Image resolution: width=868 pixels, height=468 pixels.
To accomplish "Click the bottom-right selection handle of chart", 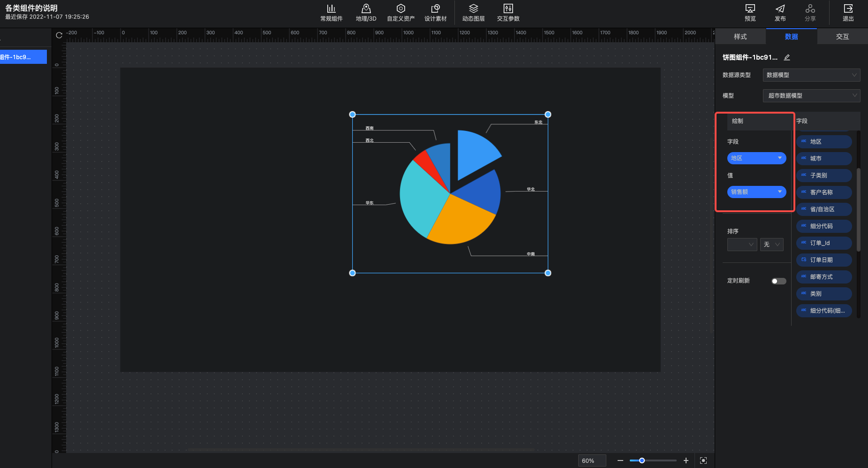I will 548,273.
